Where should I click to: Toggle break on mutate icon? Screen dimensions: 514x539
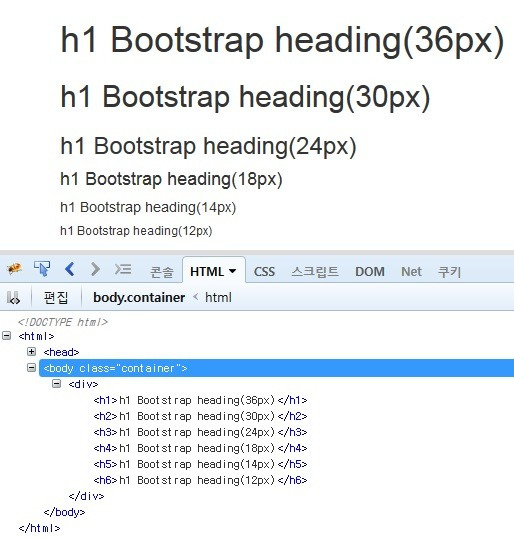(x=13, y=298)
